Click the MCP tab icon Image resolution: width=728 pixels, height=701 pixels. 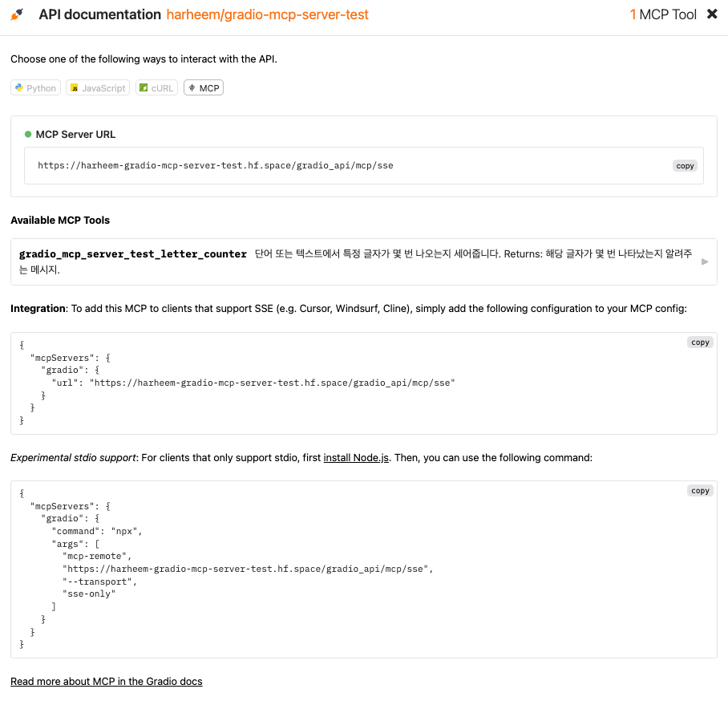point(192,87)
